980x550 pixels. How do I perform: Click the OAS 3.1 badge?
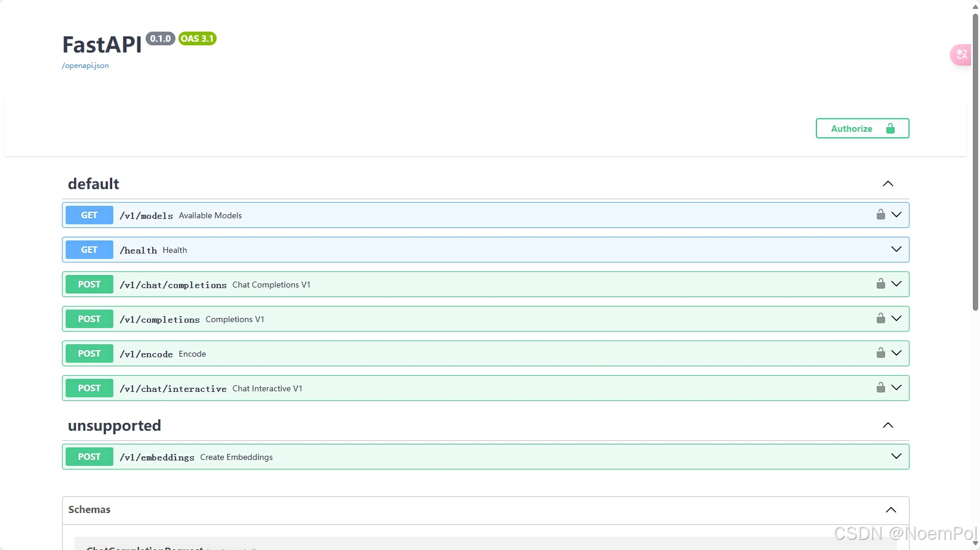point(198,39)
